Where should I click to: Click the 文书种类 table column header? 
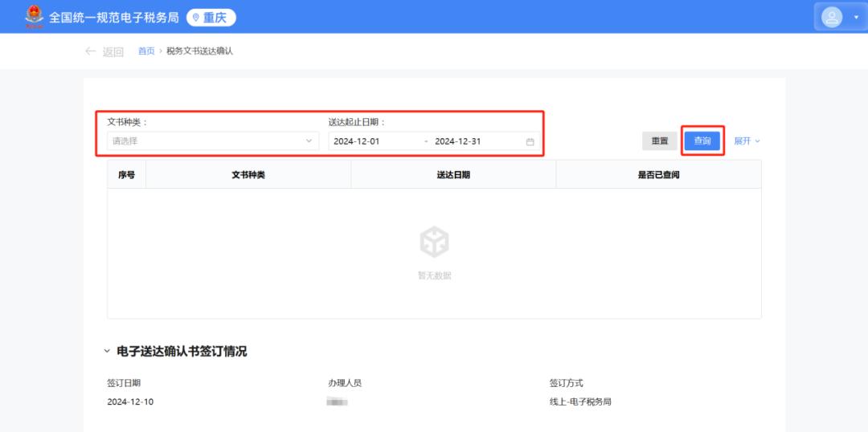pyautogui.click(x=248, y=174)
